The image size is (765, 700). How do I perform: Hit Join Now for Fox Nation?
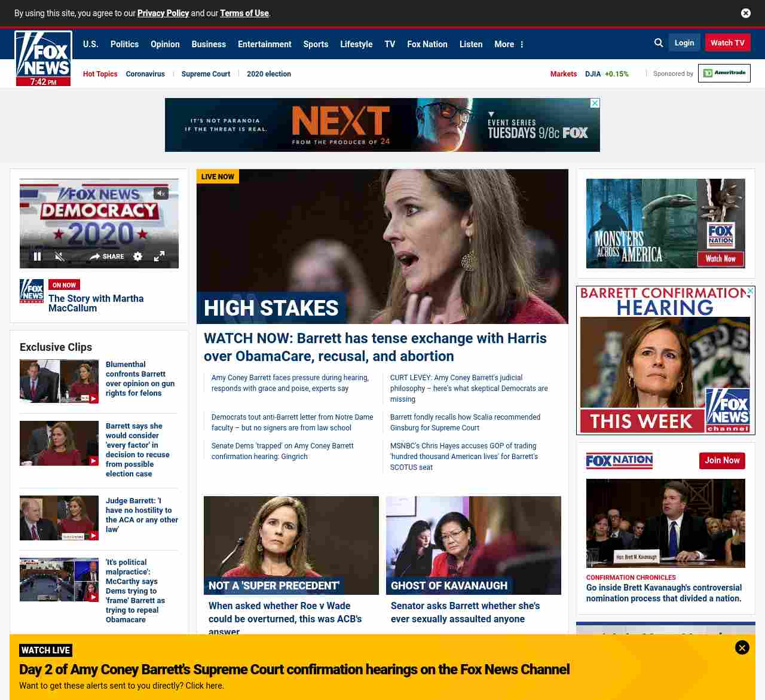tap(721, 460)
